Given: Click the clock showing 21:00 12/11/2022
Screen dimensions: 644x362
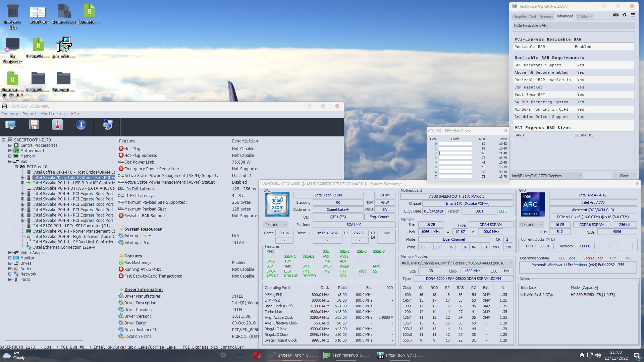Looking at the screenshot, I should tap(616, 355).
